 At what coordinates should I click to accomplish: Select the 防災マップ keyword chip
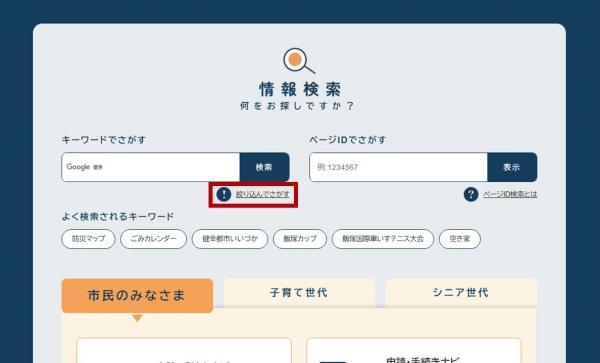click(88, 239)
